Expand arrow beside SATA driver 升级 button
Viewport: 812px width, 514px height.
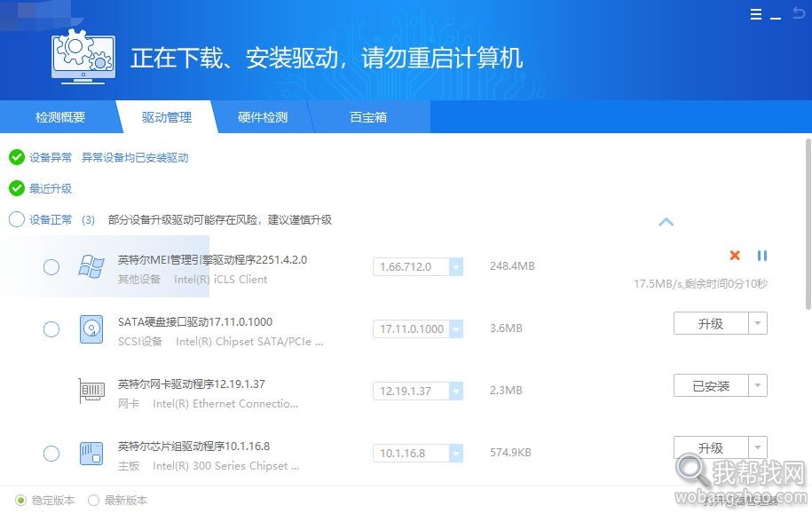(x=758, y=323)
